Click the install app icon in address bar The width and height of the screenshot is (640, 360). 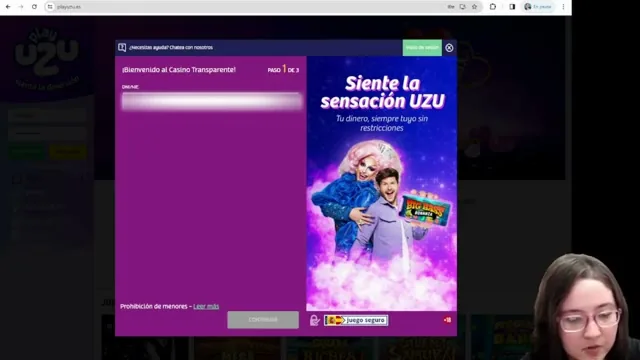click(463, 7)
